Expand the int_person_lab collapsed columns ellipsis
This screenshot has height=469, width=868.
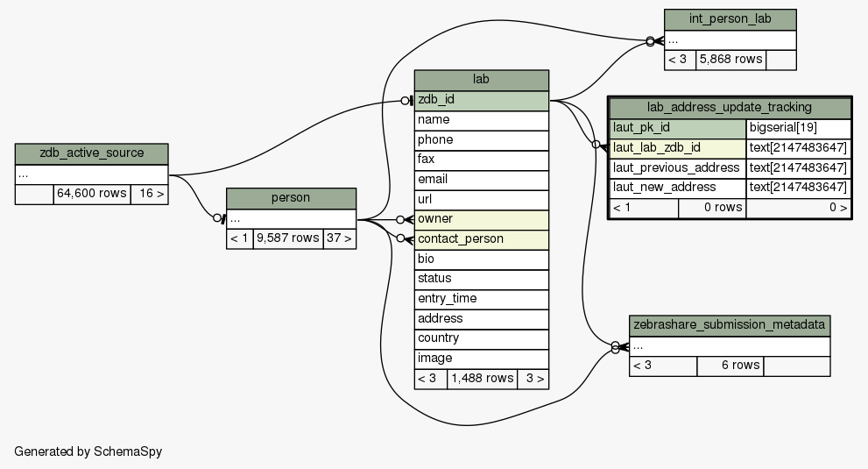coord(730,40)
